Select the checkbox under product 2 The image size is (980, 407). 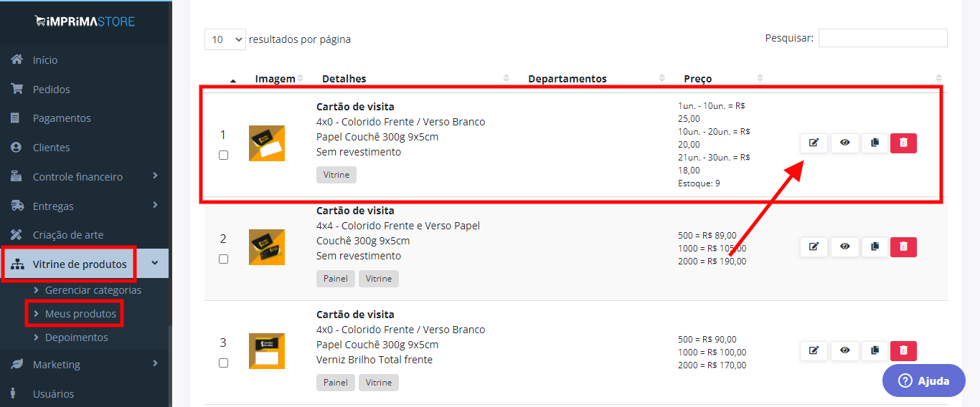click(x=223, y=259)
